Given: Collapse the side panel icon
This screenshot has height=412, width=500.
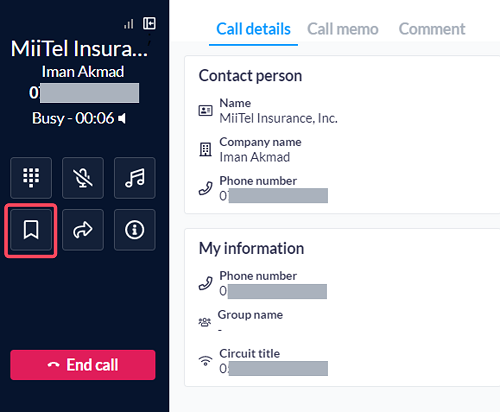Looking at the screenshot, I should click(149, 24).
